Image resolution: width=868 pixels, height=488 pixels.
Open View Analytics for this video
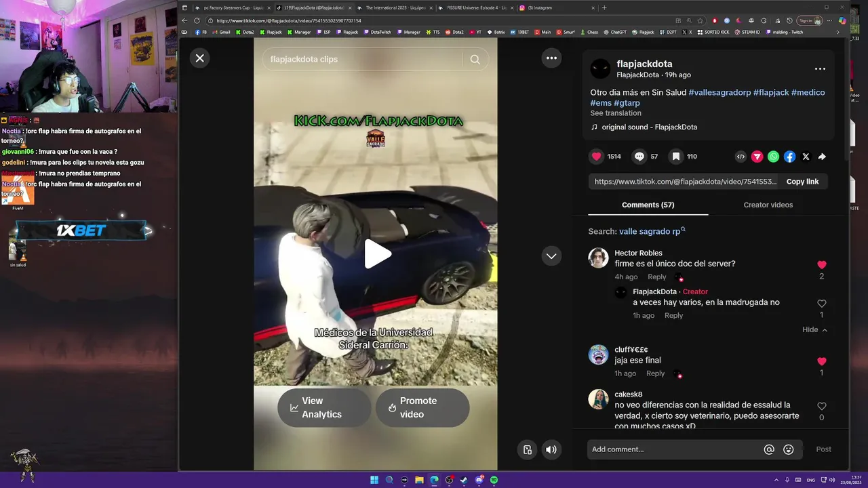323,407
